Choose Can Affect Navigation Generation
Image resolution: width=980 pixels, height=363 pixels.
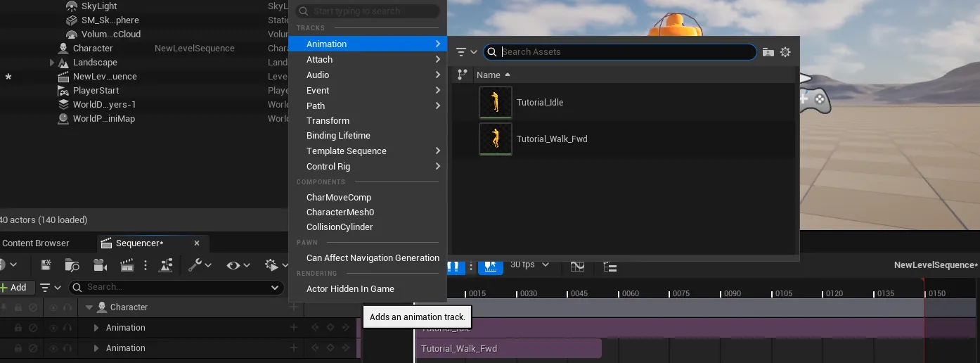pos(368,257)
